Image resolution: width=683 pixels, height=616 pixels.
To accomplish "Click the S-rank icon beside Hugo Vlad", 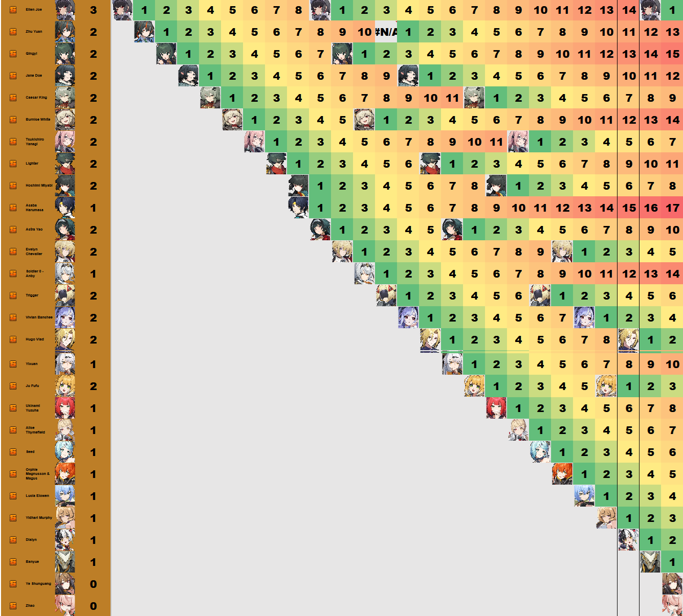I will [13, 339].
